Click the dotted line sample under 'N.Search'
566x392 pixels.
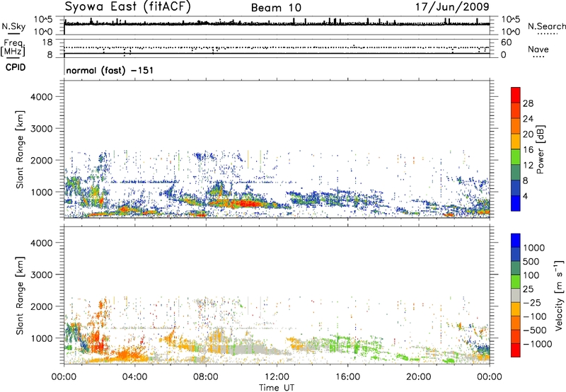pos(548,33)
